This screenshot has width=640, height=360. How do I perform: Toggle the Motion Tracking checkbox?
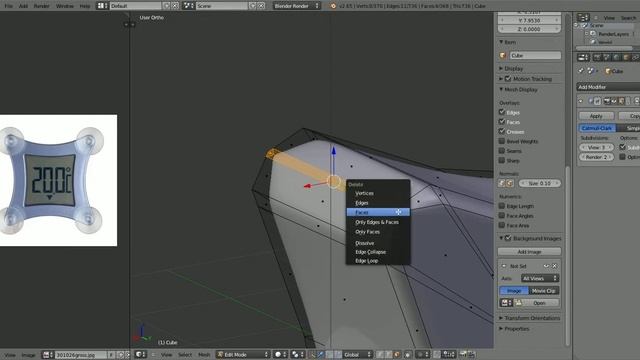click(x=508, y=78)
